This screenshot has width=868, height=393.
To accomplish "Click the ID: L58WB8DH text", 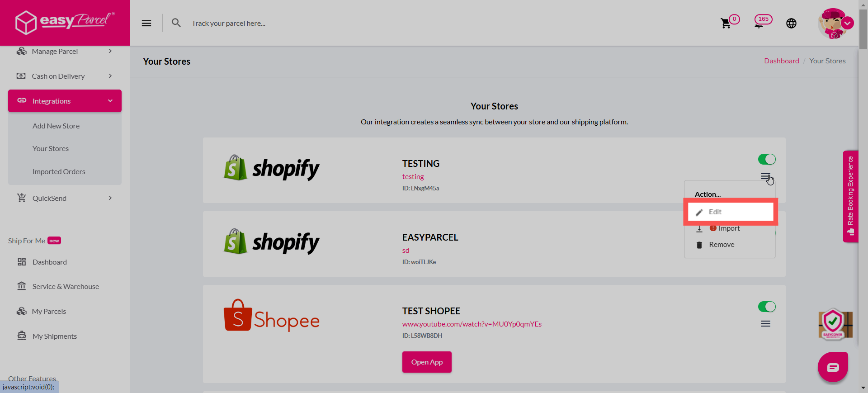I will coord(422,336).
